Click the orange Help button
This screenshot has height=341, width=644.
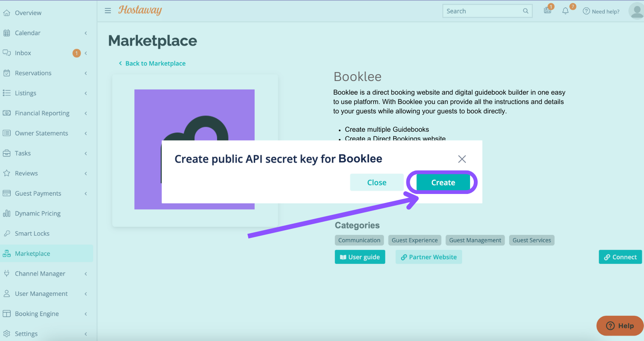[x=620, y=326]
